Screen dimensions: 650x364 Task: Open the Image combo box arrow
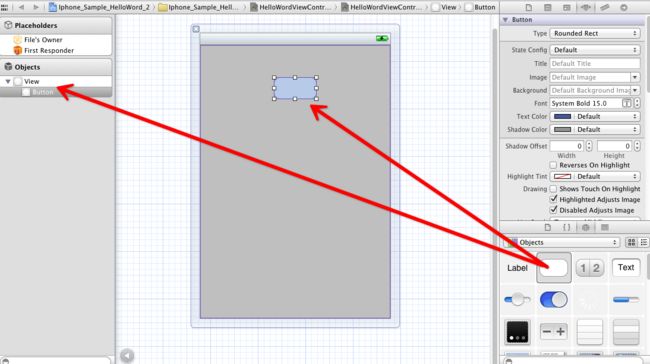[635, 77]
